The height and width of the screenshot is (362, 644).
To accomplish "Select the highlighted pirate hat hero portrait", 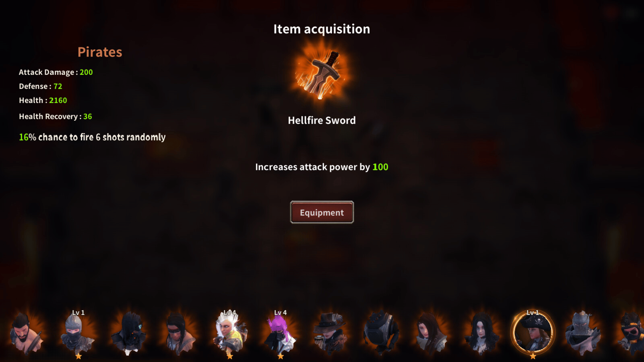I will click(533, 333).
